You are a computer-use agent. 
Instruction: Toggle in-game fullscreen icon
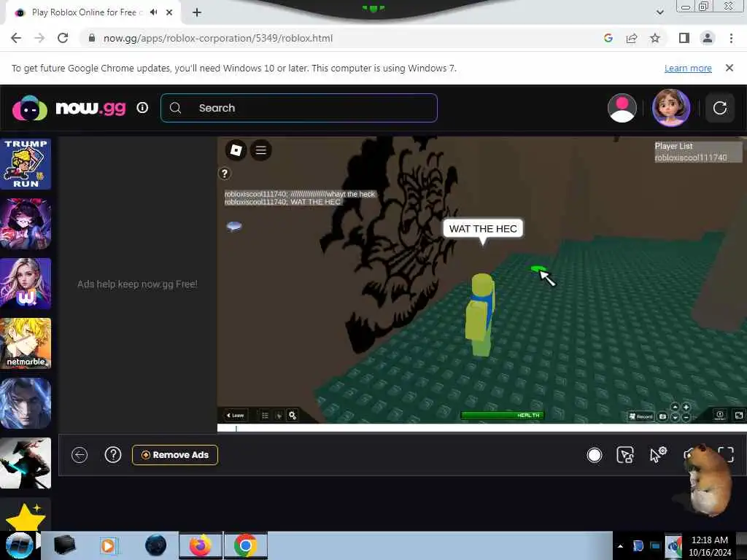[738, 415]
